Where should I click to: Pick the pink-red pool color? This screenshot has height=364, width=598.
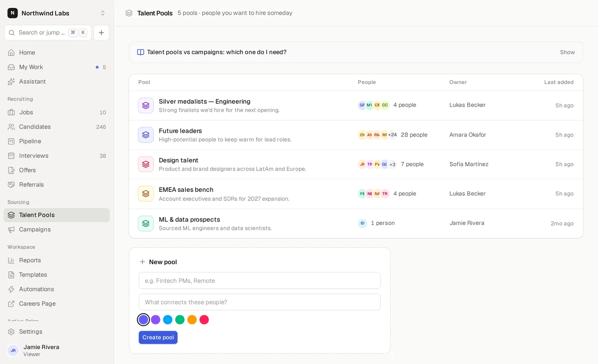point(204,320)
